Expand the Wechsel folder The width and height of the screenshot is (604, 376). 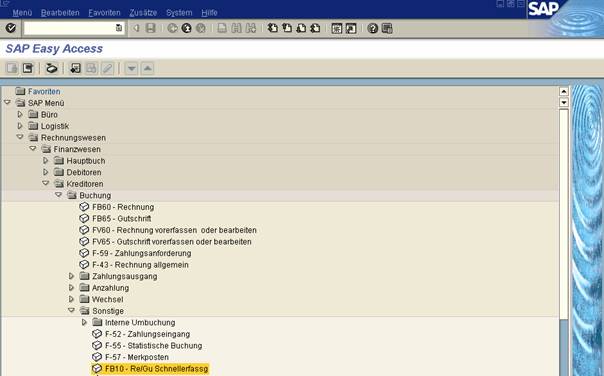tap(71, 299)
